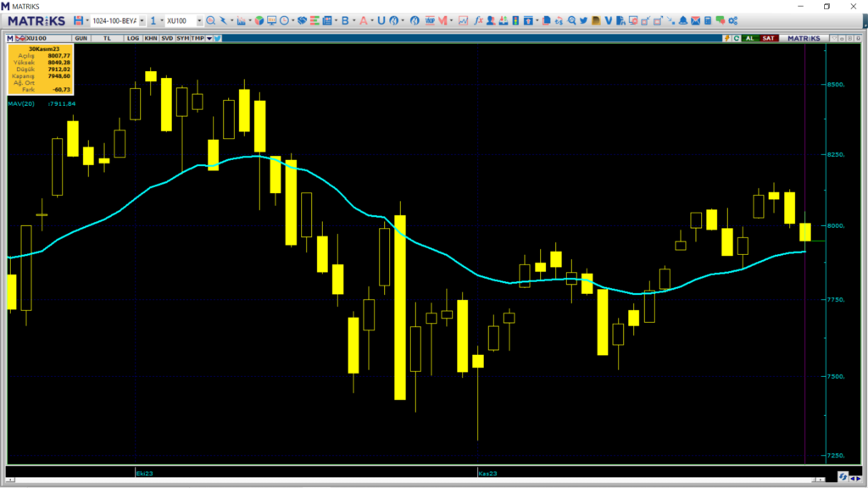Toggle the TL currency button
This screenshot has height=488, width=868.
coord(108,38)
